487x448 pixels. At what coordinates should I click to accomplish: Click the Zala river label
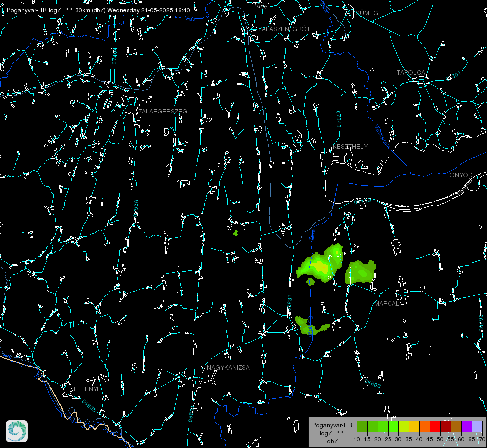[x=312, y=234]
